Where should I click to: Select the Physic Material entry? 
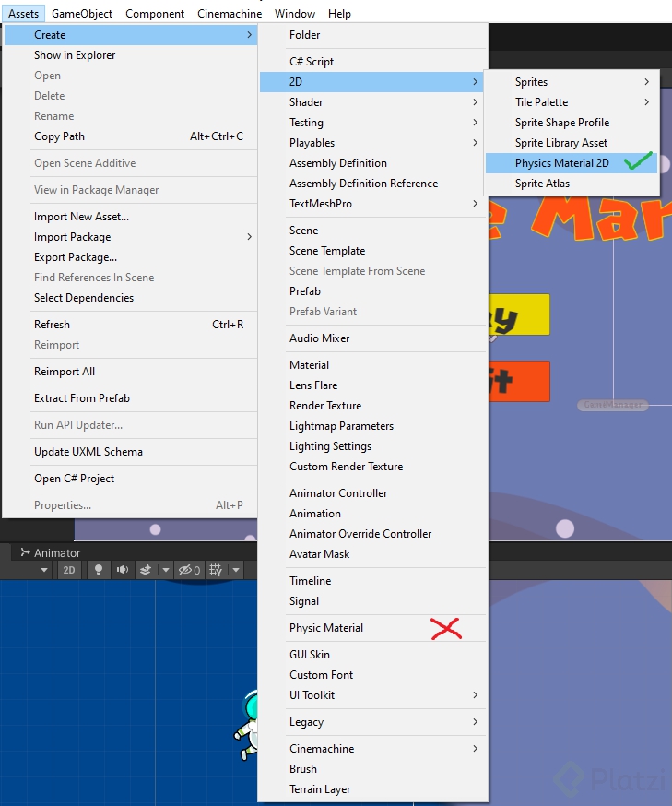point(373,628)
